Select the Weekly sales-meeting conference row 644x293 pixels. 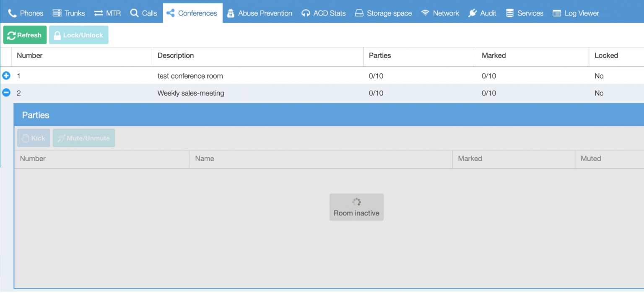(191, 93)
